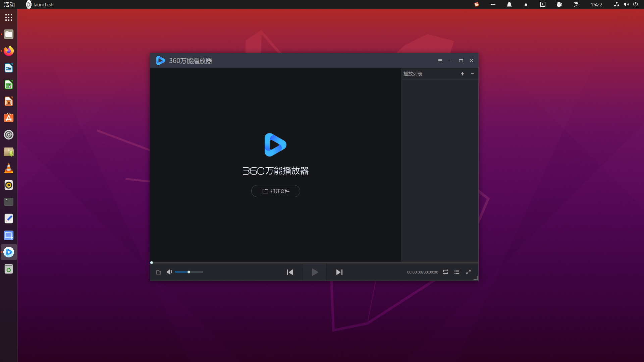Screen dimensions: 644x362
Task: Add item to playlist with plus icon
Action: coord(463,74)
